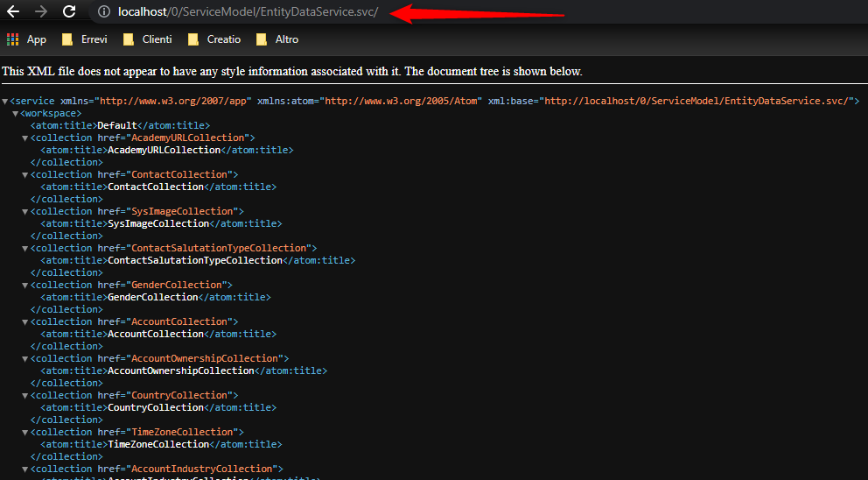Click the XML no style information message
The height and width of the screenshot is (480, 868).
(292, 72)
